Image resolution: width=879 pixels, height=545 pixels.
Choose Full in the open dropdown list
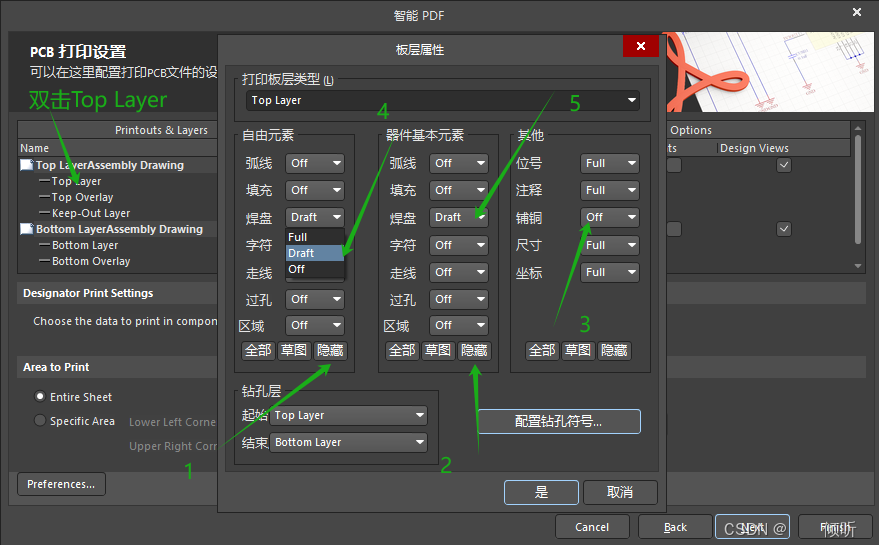[x=315, y=237]
